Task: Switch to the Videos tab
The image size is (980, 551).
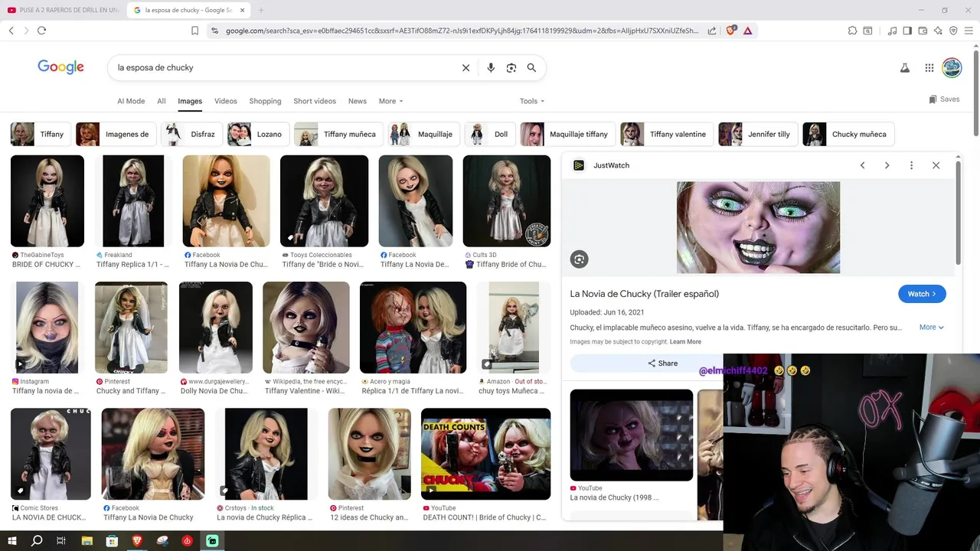Action: (226, 101)
